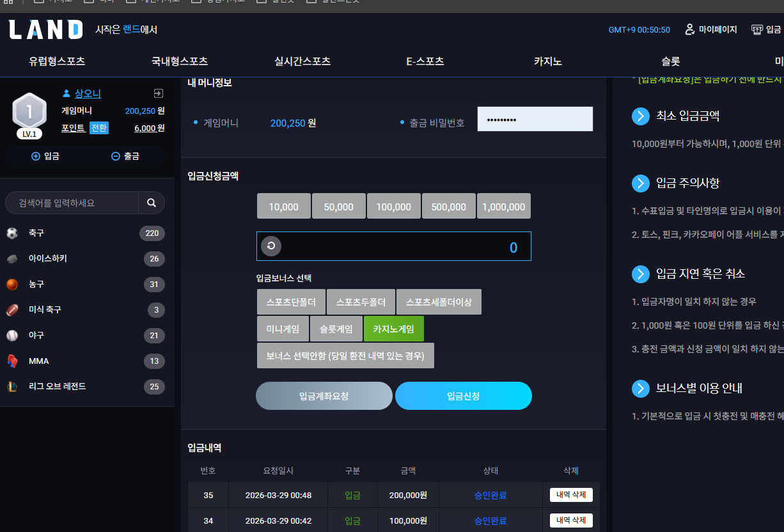Open the 마이페이지 user icon
This screenshot has height=532, width=784.
click(x=689, y=29)
